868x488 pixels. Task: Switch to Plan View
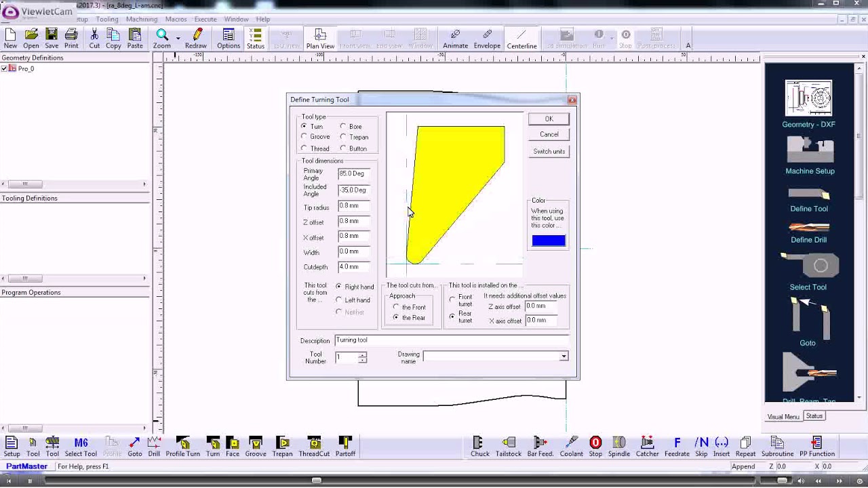(x=320, y=39)
